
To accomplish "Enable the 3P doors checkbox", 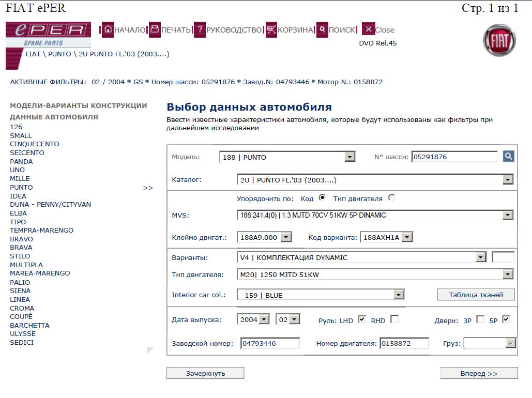I will pyautogui.click(x=480, y=319).
